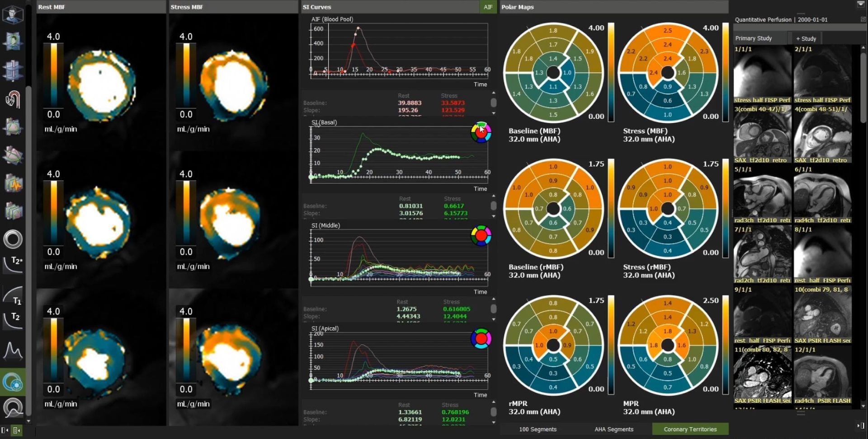Open the Quantitative Perfusion study expander
The width and height of the screenshot is (868, 439).
click(x=863, y=19)
